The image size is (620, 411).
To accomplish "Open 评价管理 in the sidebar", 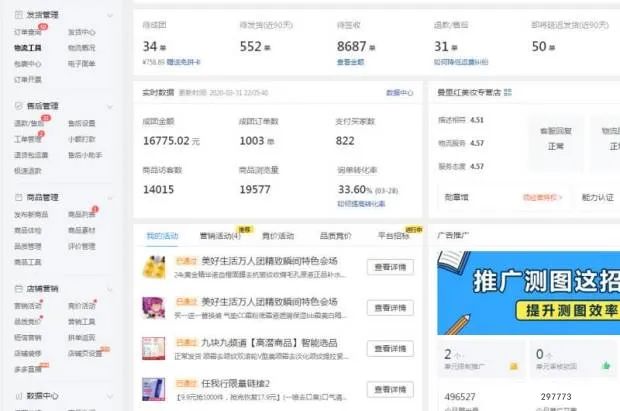I will click(81, 247).
